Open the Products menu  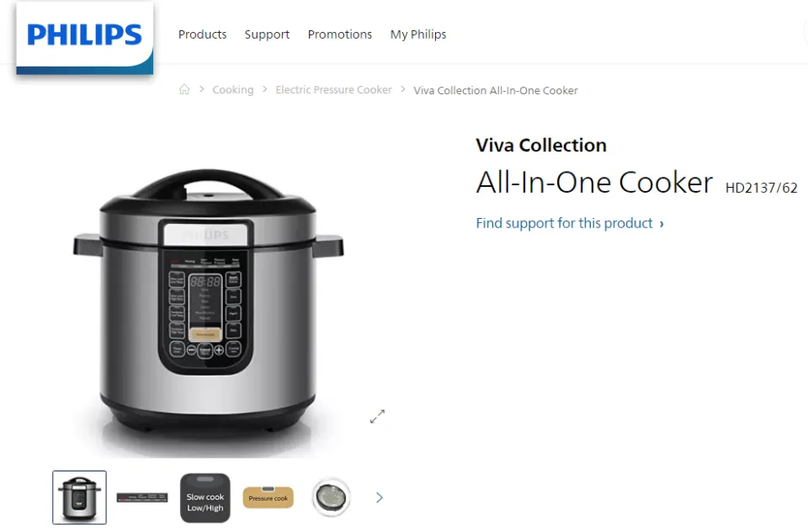click(x=203, y=35)
